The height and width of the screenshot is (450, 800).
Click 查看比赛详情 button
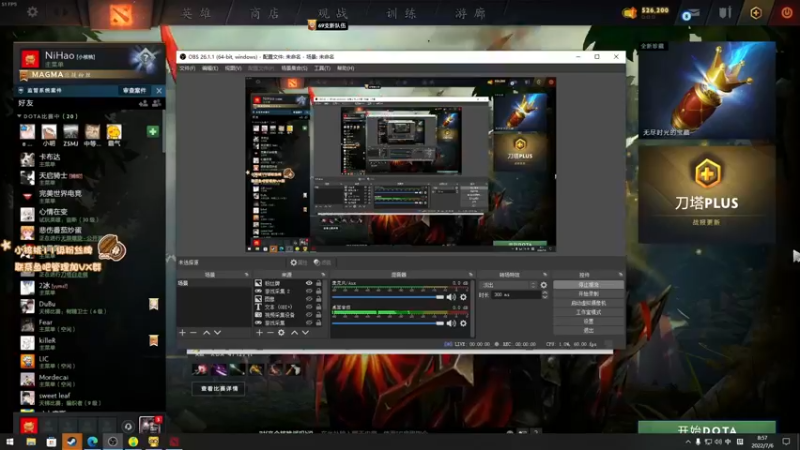tap(219, 389)
